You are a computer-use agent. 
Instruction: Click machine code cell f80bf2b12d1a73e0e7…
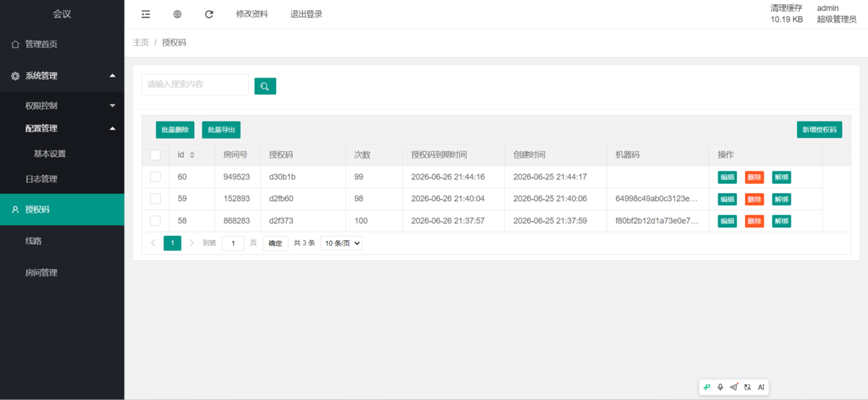point(657,221)
